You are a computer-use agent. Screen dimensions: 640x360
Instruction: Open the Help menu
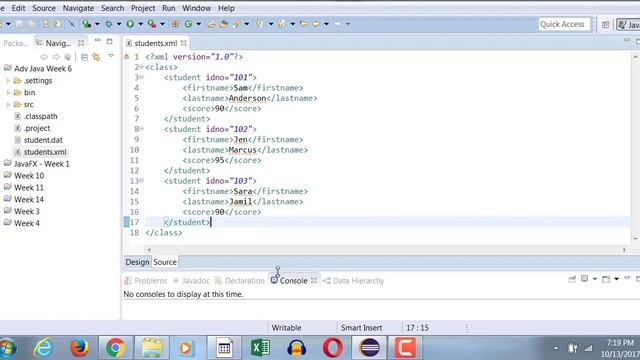[226, 8]
